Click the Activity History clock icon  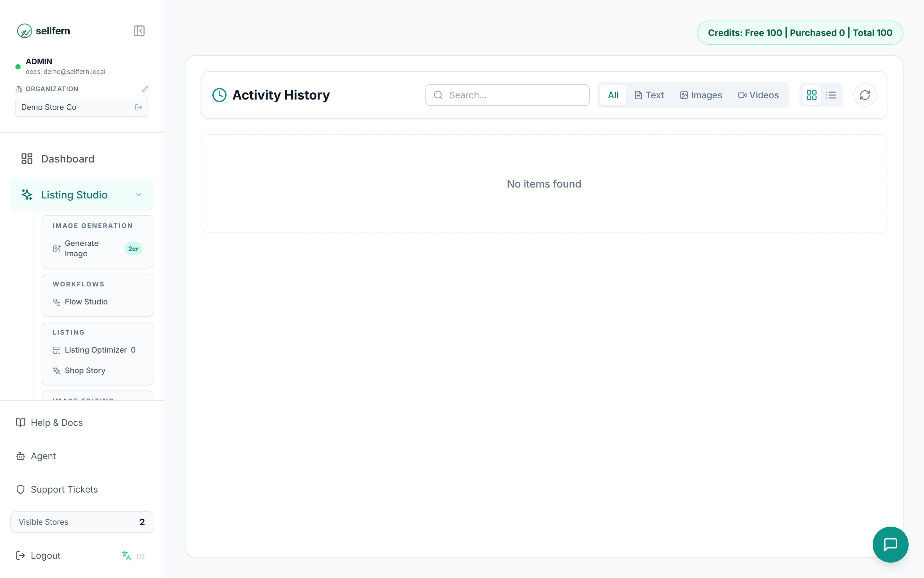click(219, 95)
